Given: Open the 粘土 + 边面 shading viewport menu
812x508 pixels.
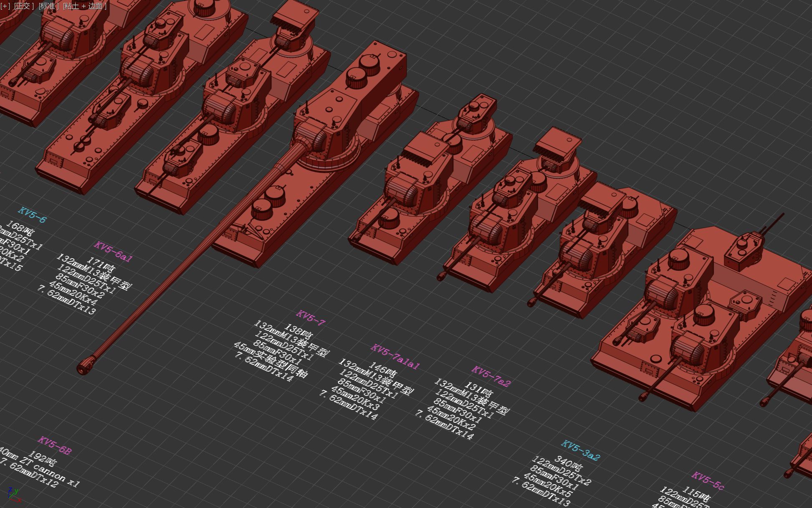Looking at the screenshot, I should (85, 6).
